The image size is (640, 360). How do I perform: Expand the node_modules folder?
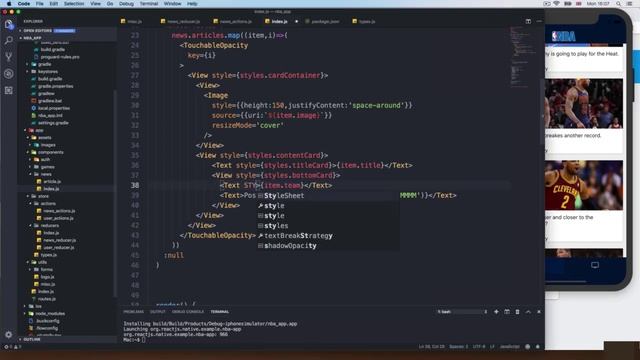(x=50, y=313)
